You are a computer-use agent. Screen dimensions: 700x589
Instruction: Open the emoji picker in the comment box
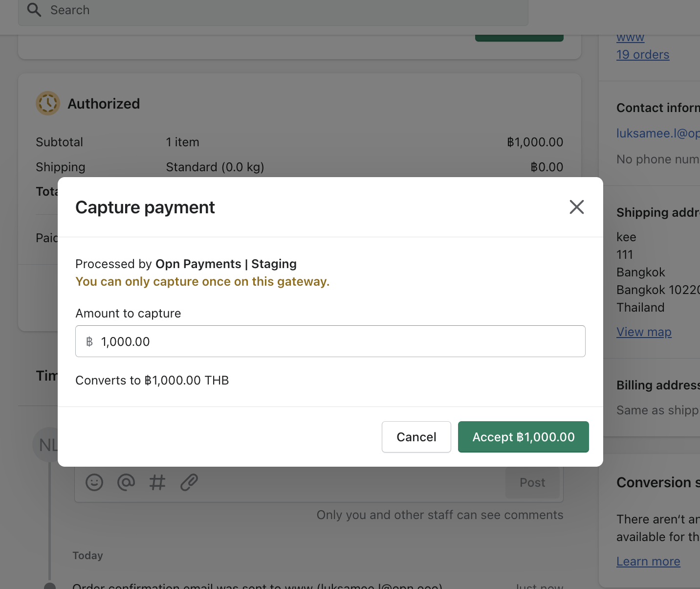click(94, 482)
